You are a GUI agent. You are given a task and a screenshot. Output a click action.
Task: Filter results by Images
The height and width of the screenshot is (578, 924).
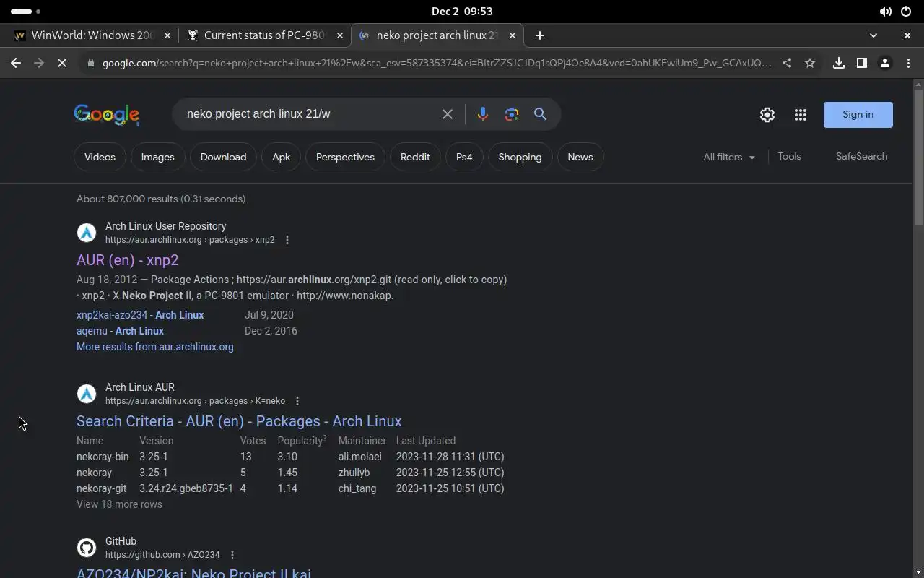pos(157,157)
